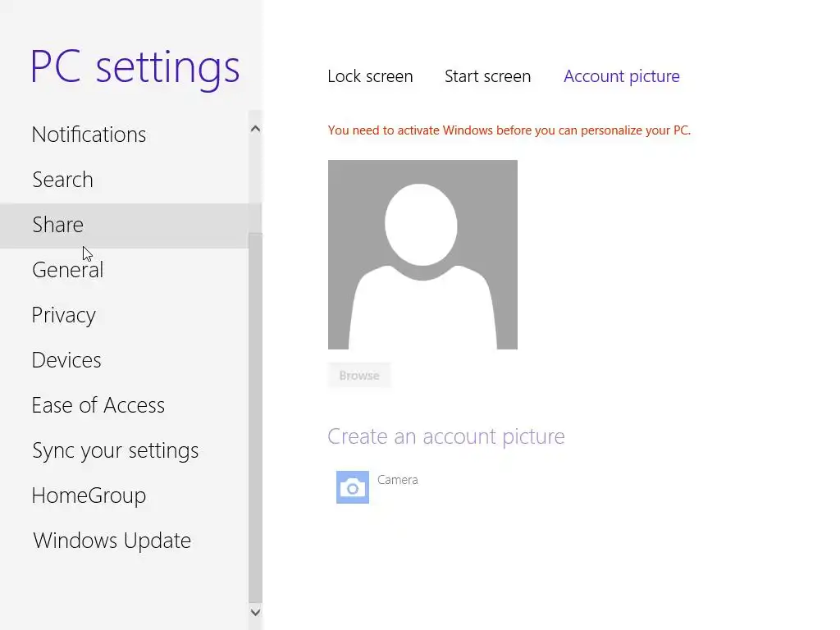
Task: Switch to the Start screen tab
Action: [x=487, y=76]
